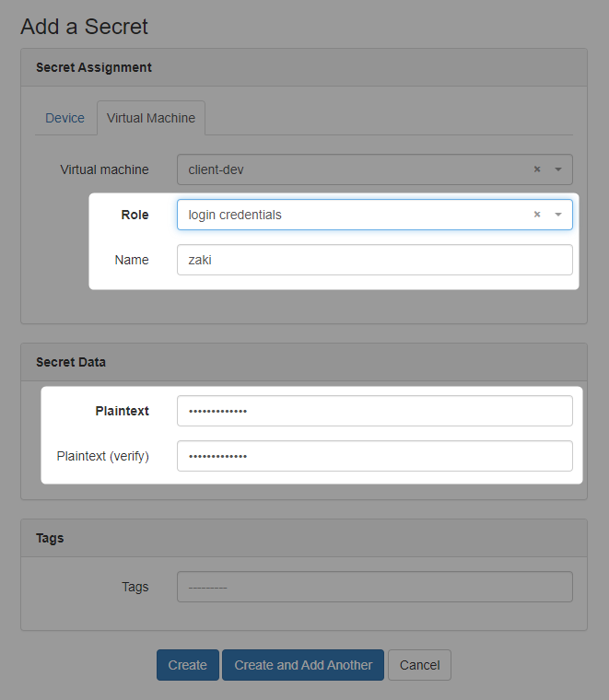This screenshot has height=700, width=609.
Task: Click the Tags panel heading
Action: tap(50, 538)
